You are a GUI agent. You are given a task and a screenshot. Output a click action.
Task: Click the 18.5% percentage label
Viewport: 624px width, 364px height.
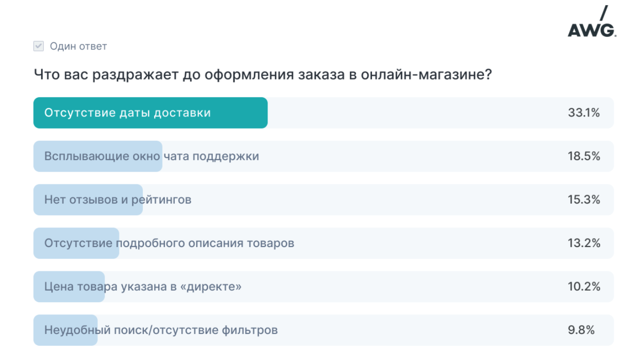[x=584, y=156]
